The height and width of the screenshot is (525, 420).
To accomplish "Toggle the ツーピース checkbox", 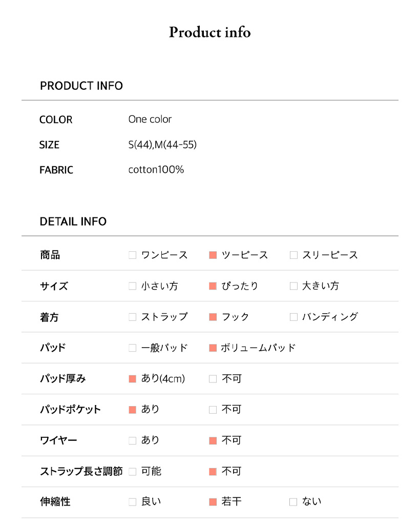I will click(213, 255).
